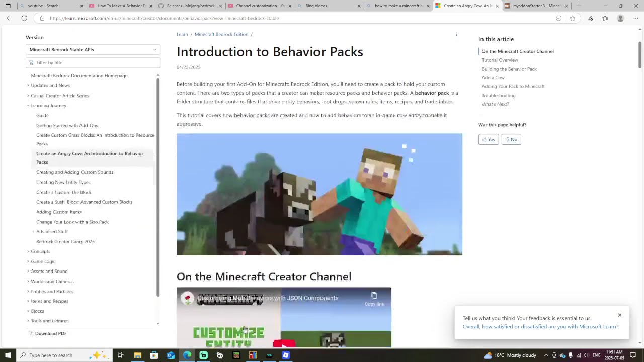Expand Items and Recipes node
This screenshot has height=362, width=644.
click(x=28, y=301)
